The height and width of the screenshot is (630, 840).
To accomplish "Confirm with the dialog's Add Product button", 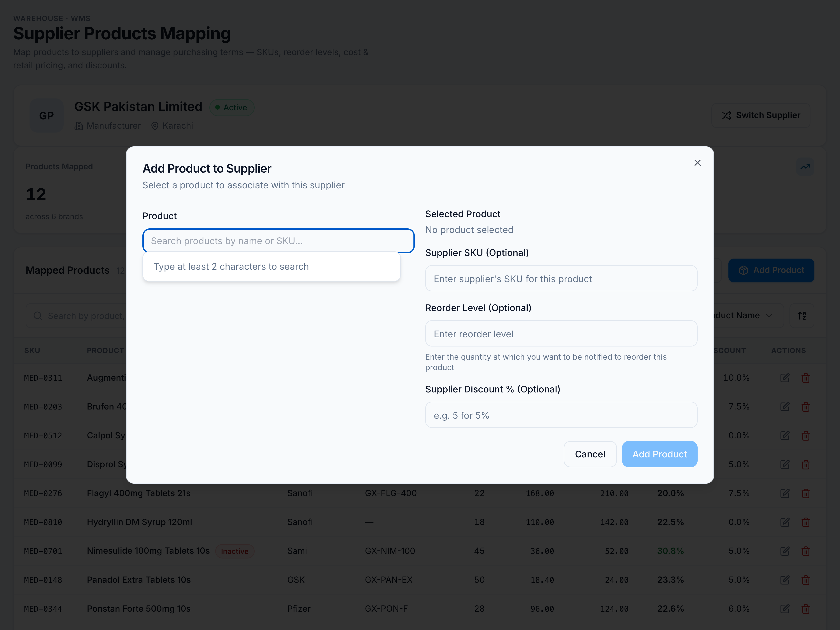I will 659,454.
